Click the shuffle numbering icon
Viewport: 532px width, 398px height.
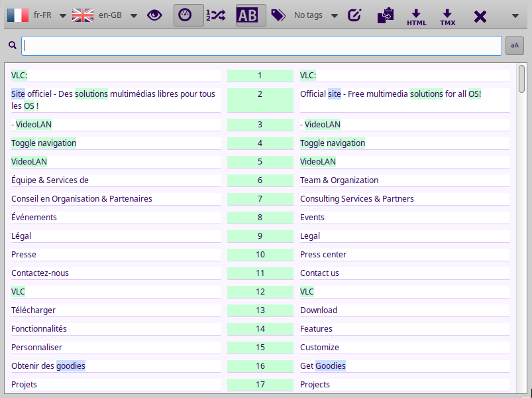click(x=217, y=15)
